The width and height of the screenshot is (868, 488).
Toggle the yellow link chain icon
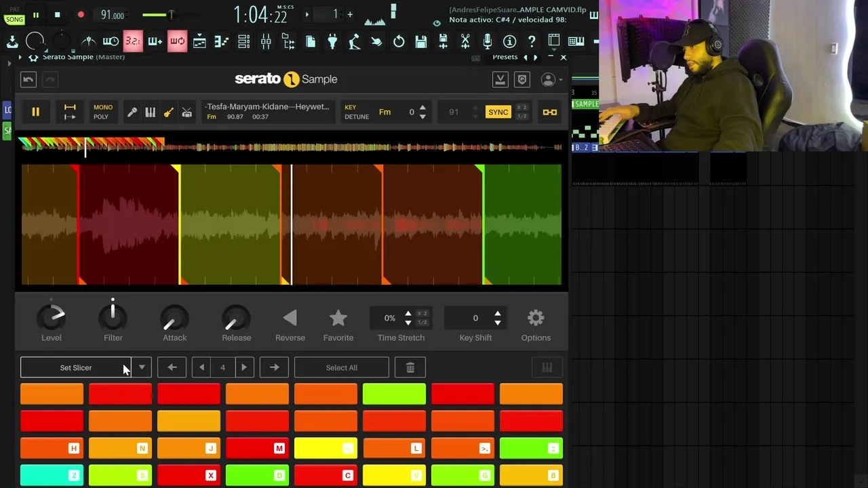click(x=549, y=113)
